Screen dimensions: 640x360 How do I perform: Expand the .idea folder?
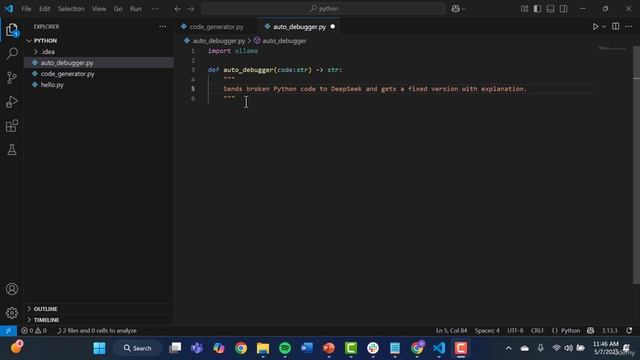(48, 52)
